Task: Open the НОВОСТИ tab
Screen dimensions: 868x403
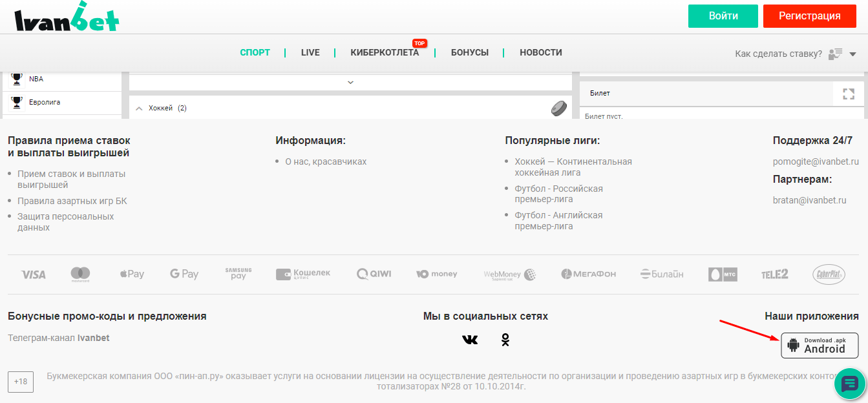Action: tap(541, 52)
